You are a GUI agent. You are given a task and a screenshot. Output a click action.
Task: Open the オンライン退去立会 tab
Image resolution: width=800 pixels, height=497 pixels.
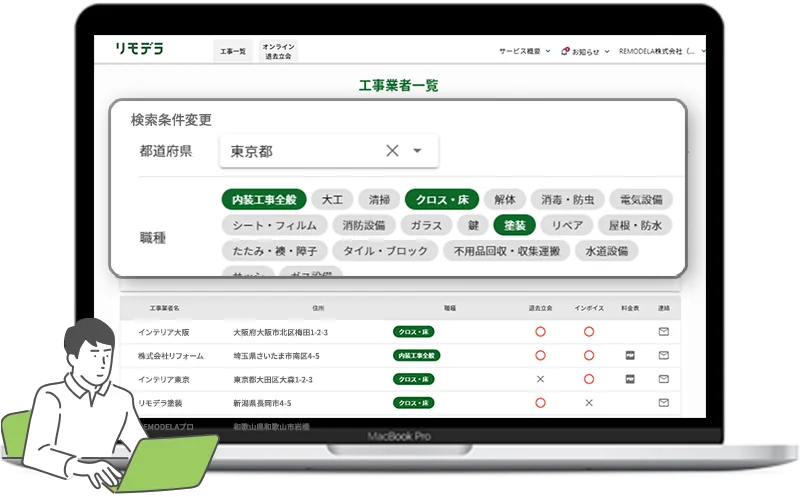pos(278,51)
